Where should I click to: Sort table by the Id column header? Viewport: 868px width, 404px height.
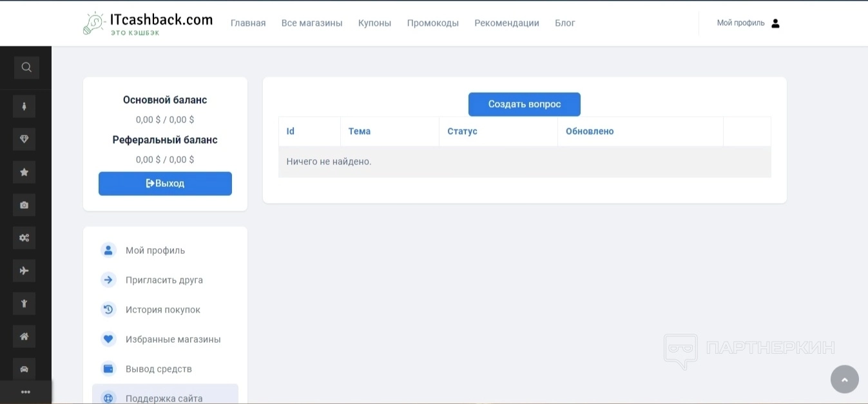coord(291,131)
